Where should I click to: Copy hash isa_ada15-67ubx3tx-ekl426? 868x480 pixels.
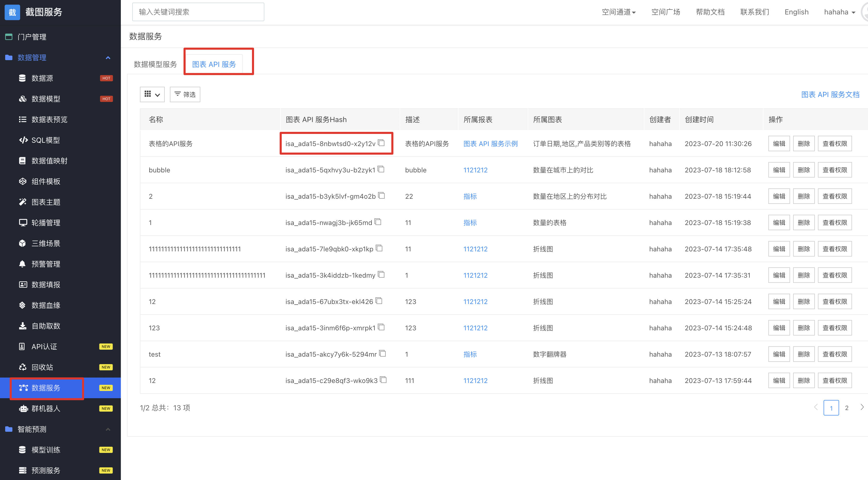tap(379, 301)
